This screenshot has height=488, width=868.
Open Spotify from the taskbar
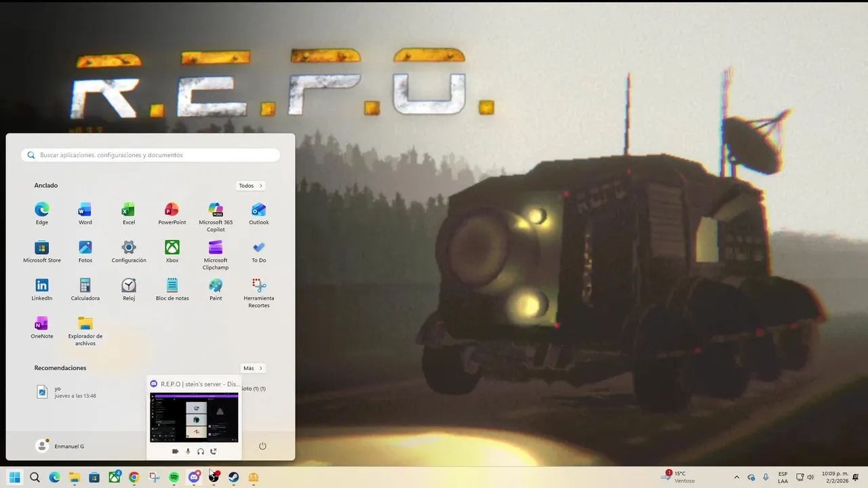[174, 477]
